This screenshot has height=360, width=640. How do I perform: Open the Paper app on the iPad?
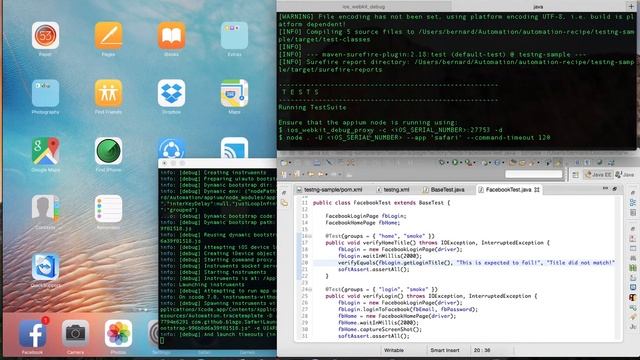(45, 36)
